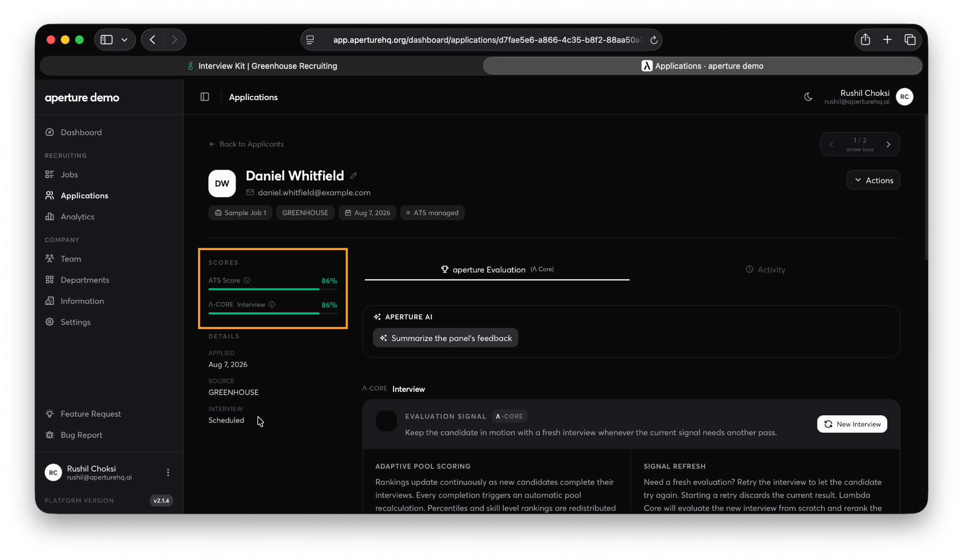The width and height of the screenshot is (963, 560).
Task: Reload the page in the address bar
Action: [x=654, y=40]
